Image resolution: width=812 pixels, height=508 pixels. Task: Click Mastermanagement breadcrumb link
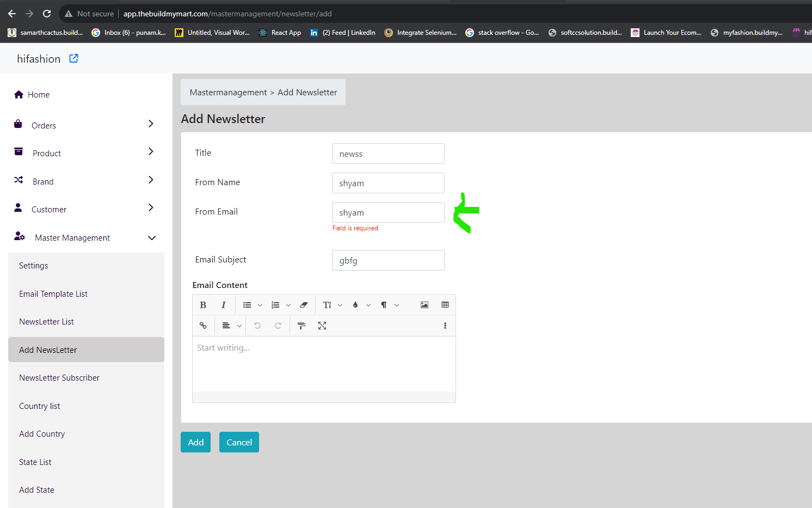[x=228, y=93]
